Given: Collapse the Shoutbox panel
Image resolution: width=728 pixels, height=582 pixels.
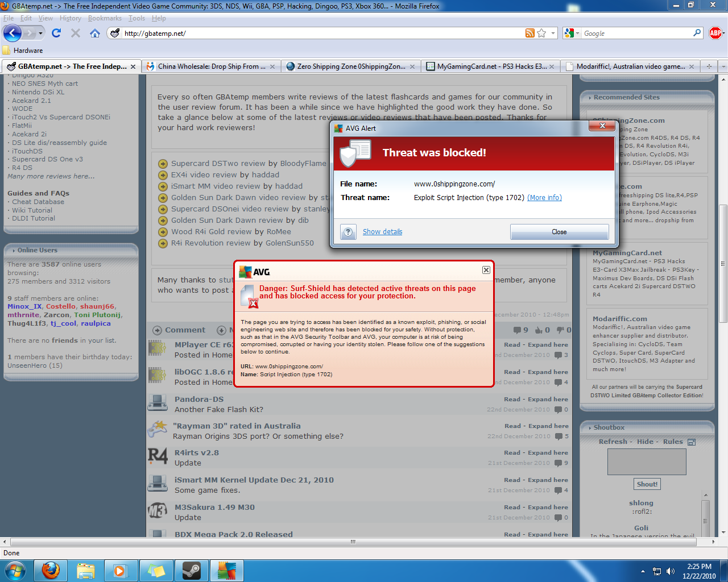Looking at the screenshot, I should (590, 427).
